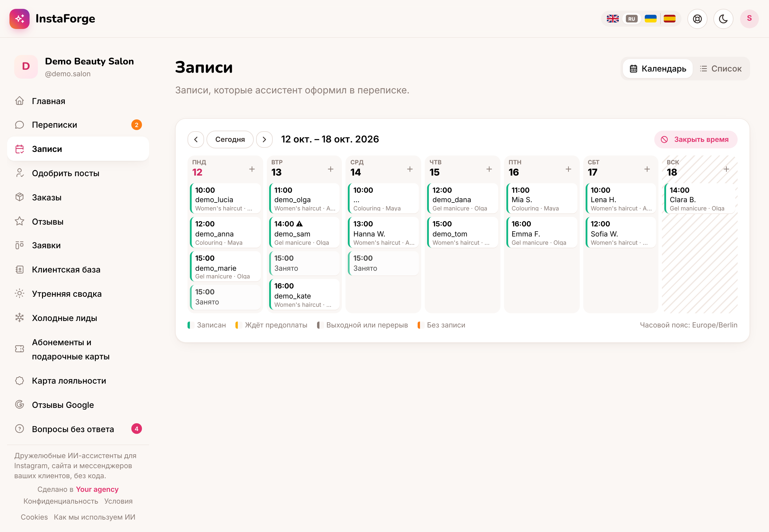The width and height of the screenshot is (769, 532).
Task: Open Cookies footer link
Action: pyautogui.click(x=34, y=517)
